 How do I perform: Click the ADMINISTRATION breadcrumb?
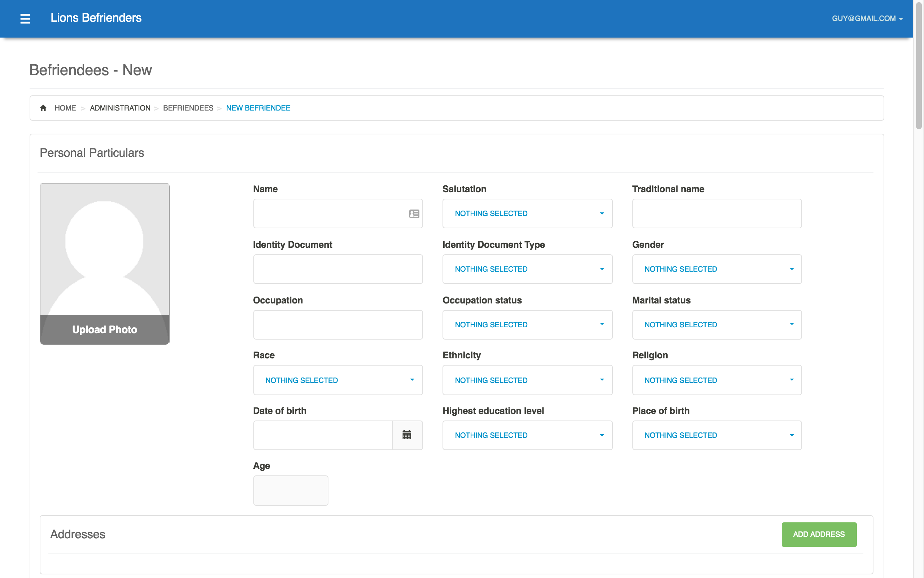point(120,108)
